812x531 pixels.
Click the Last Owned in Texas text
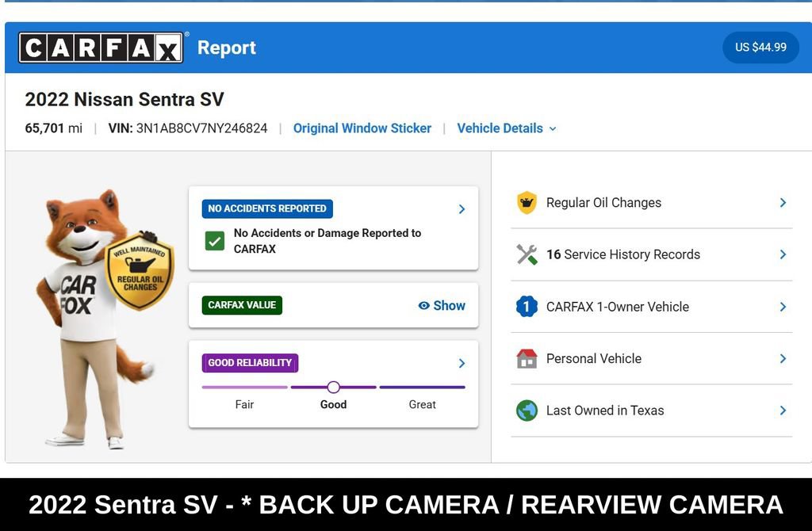click(x=605, y=411)
